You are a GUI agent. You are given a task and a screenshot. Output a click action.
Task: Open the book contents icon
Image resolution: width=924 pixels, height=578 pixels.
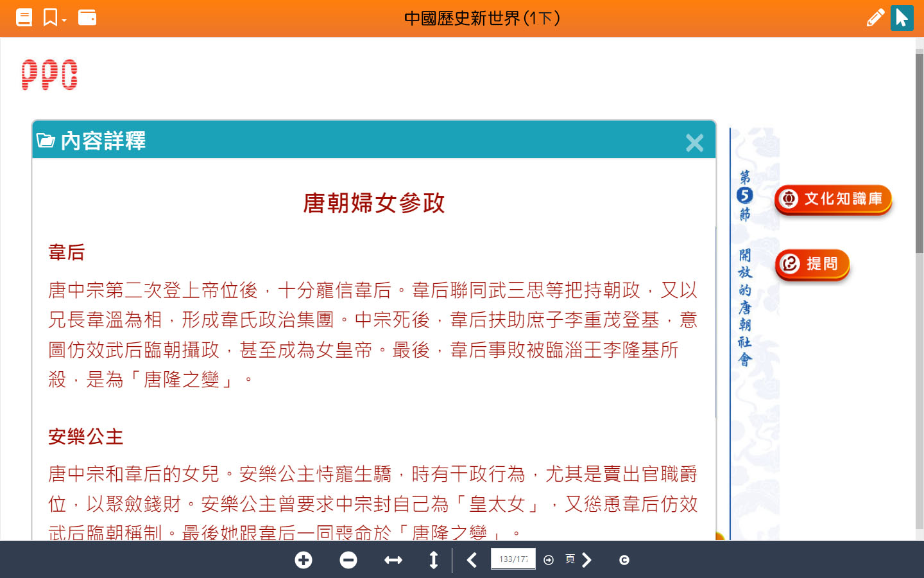(x=24, y=17)
